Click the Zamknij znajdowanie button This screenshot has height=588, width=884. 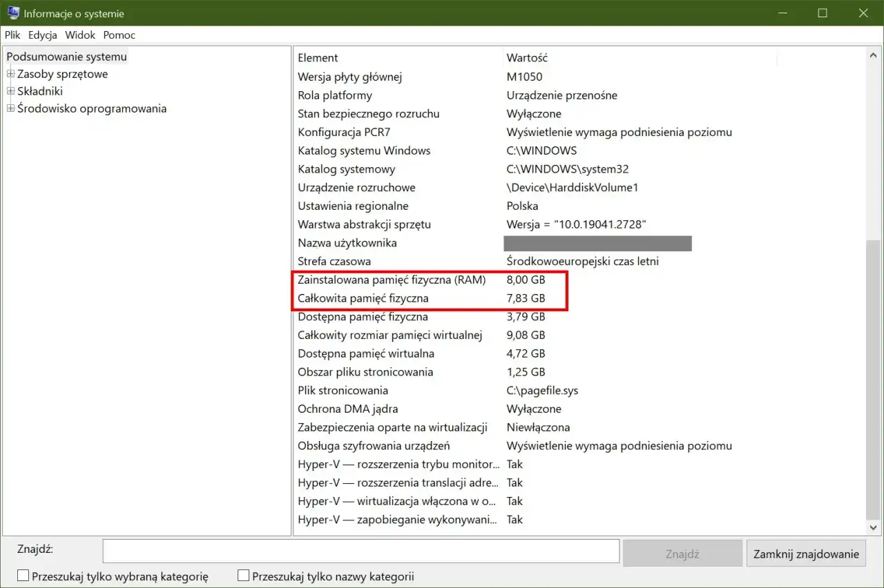pyautogui.click(x=805, y=553)
